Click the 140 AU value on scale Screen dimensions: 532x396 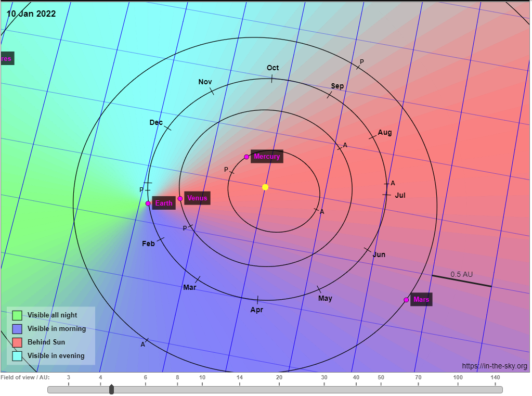(x=495, y=377)
